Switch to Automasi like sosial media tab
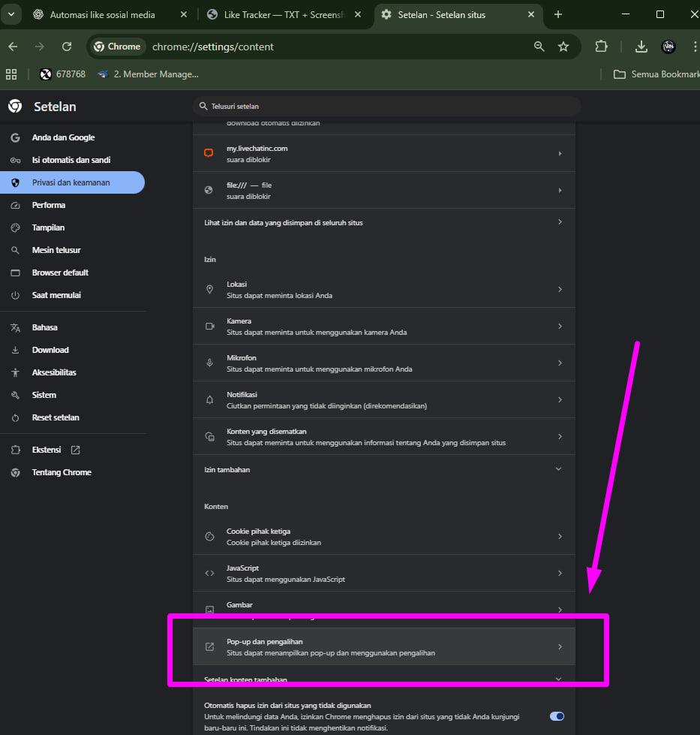700x735 pixels. [x=101, y=15]
